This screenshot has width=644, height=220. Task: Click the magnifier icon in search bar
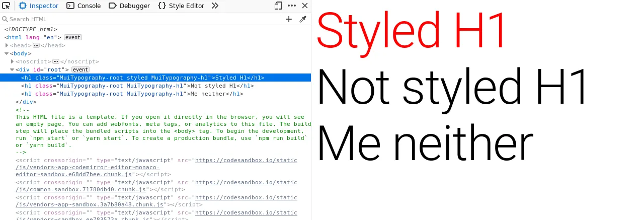[5, 19]
